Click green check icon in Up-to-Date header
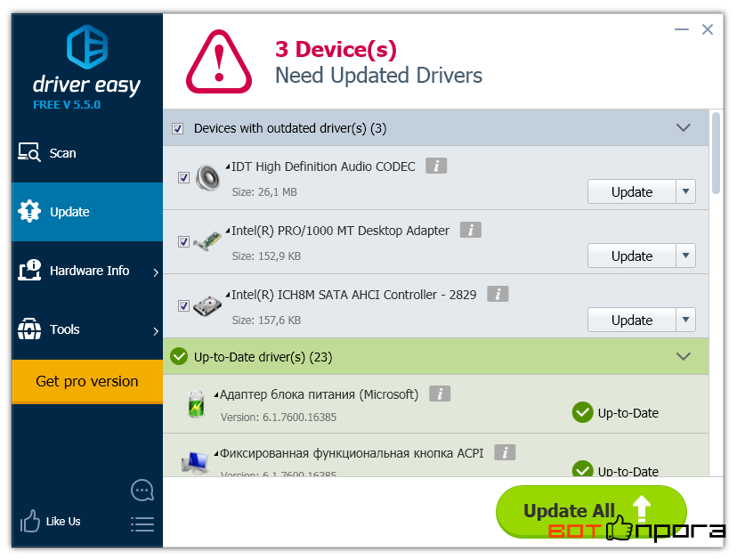737x560 pixels. pyautogui.click(x=179, y=356)
